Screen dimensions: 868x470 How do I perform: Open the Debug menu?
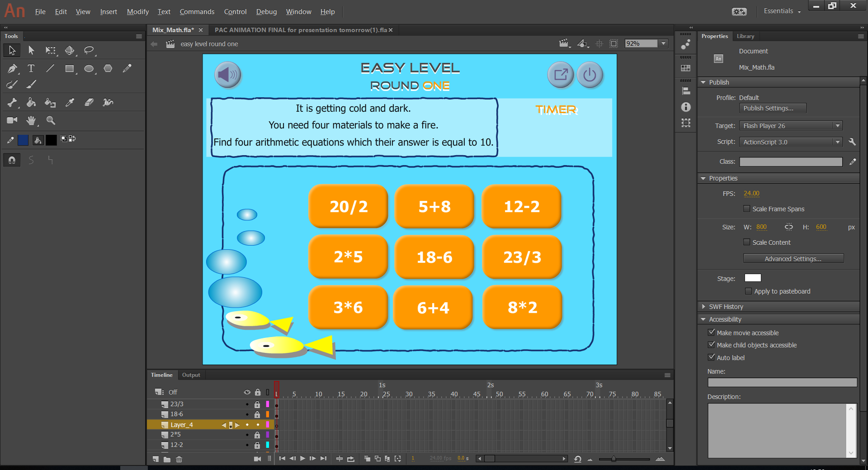[x=266, y=12]
